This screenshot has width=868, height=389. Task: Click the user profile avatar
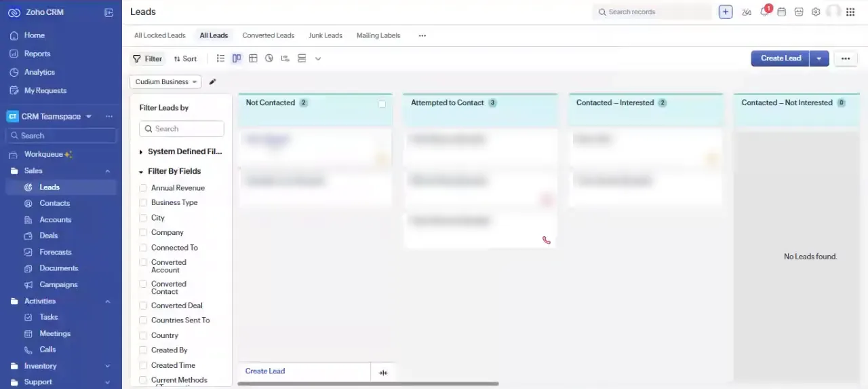(833, 12)
